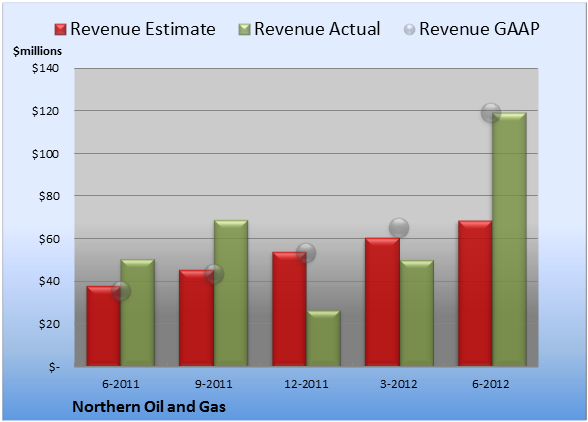This screenshot has width=588, height=422.
Task: Select the green actual bar for 6-2011
Action: (138, 312)
